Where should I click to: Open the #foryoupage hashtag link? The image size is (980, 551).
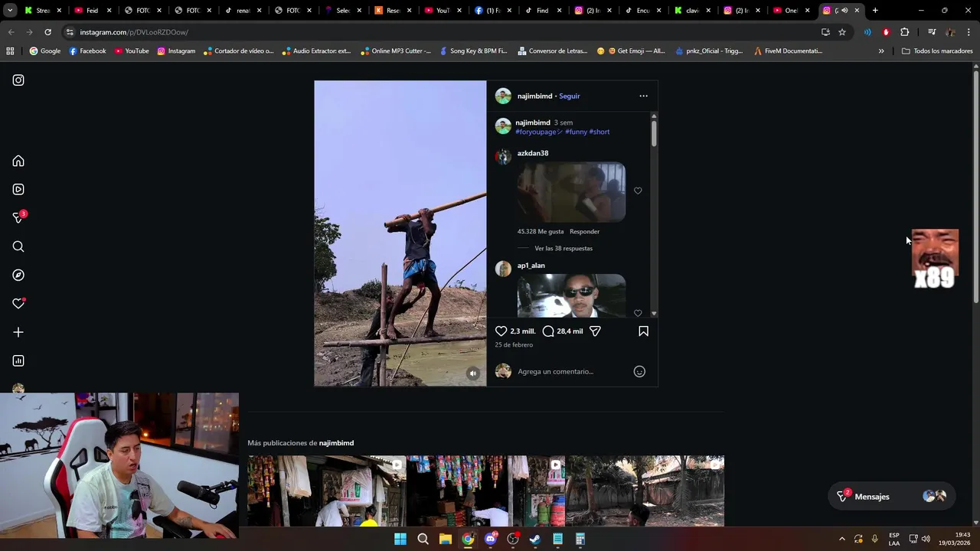pyautogui.click(x=538, y=132)
